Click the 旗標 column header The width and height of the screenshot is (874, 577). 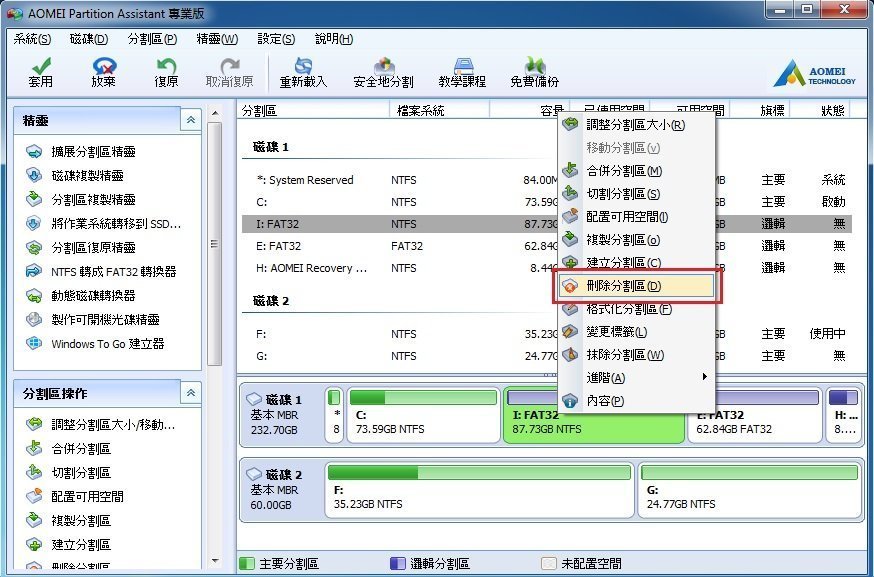760,110
